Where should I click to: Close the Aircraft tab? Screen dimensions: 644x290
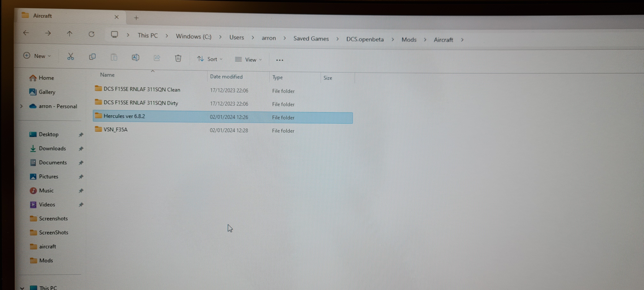pos(116,17)
